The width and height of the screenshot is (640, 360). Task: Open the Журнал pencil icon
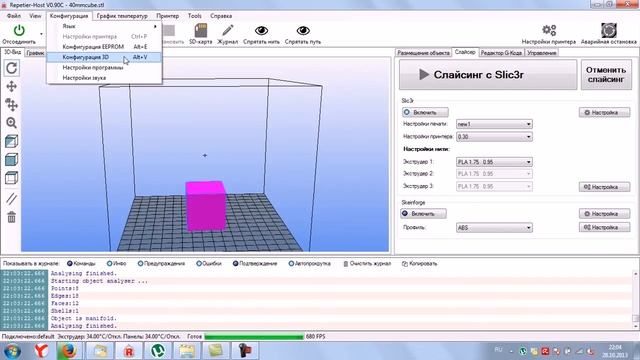click(227, 31)
